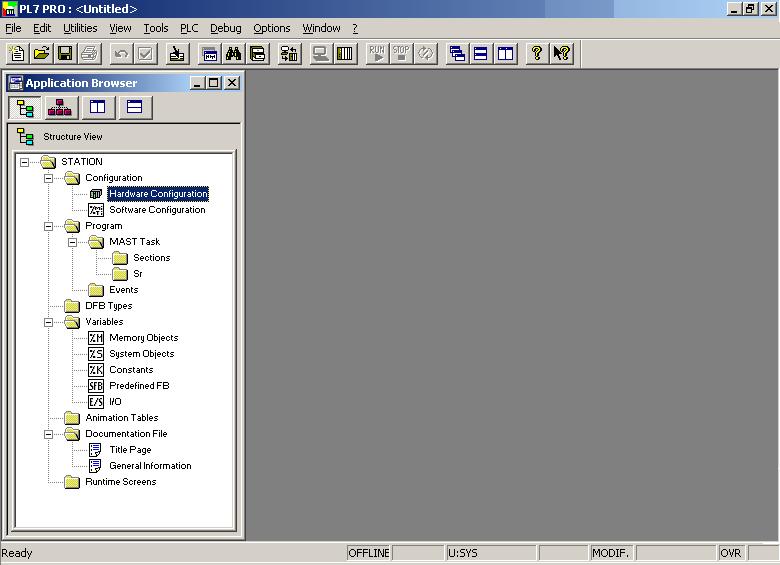780x565 pixels.
Task: Select the Structure View browser button
Action: pyautogui.click(x=25, y=107)
